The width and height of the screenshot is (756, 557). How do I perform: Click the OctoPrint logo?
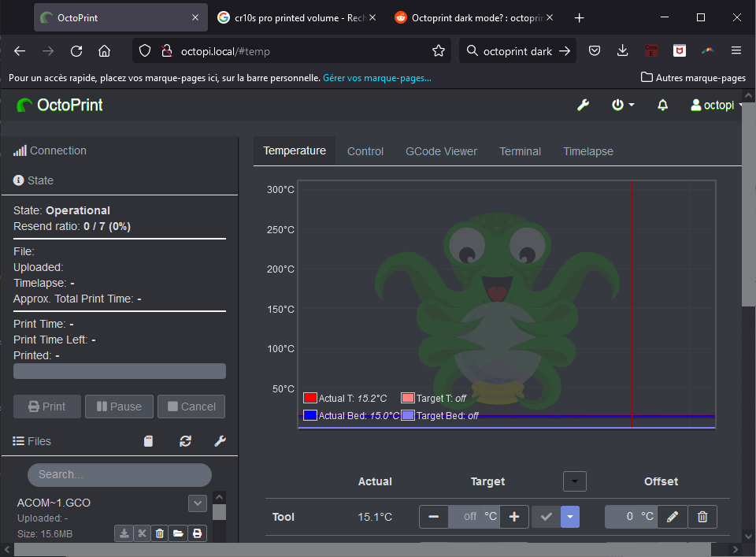pyautogui.click(x=60, y=105)
